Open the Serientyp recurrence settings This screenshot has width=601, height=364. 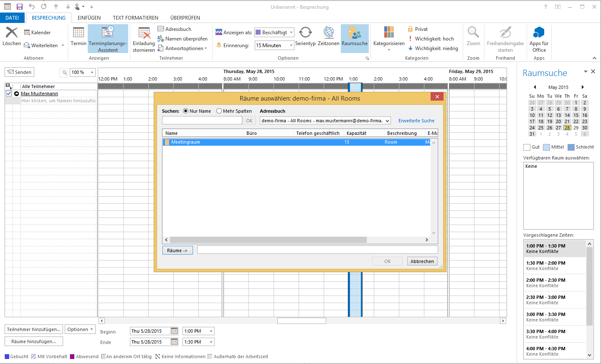point(305,37)
